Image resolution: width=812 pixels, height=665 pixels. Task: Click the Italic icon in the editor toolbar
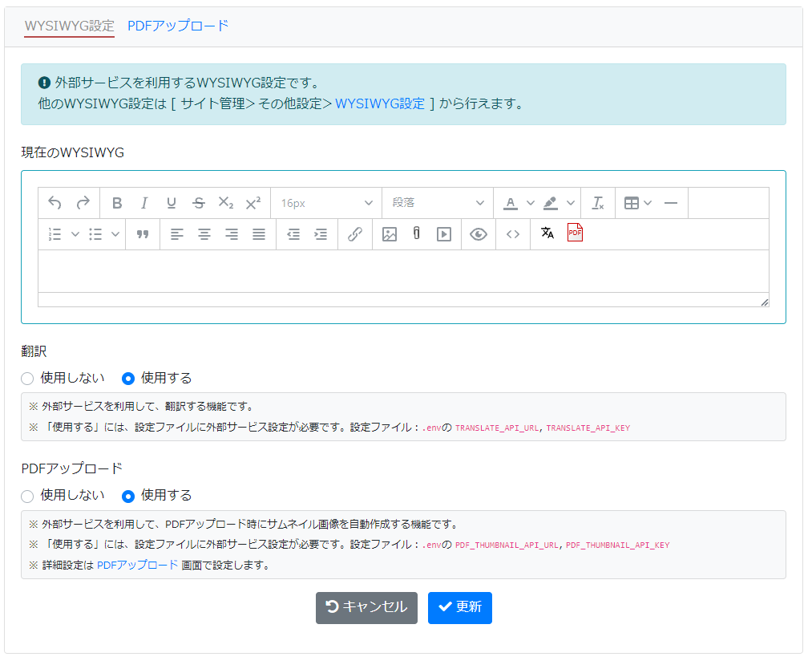coord(143,202)
